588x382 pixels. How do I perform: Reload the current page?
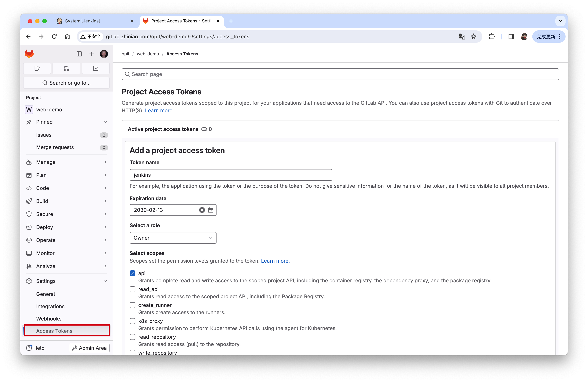click(x=54, y=37)
